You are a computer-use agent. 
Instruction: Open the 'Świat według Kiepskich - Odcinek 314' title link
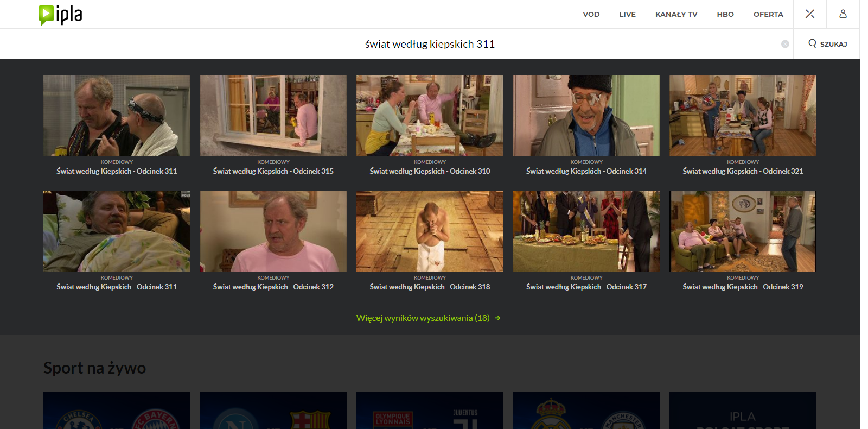tap(586, 171)
